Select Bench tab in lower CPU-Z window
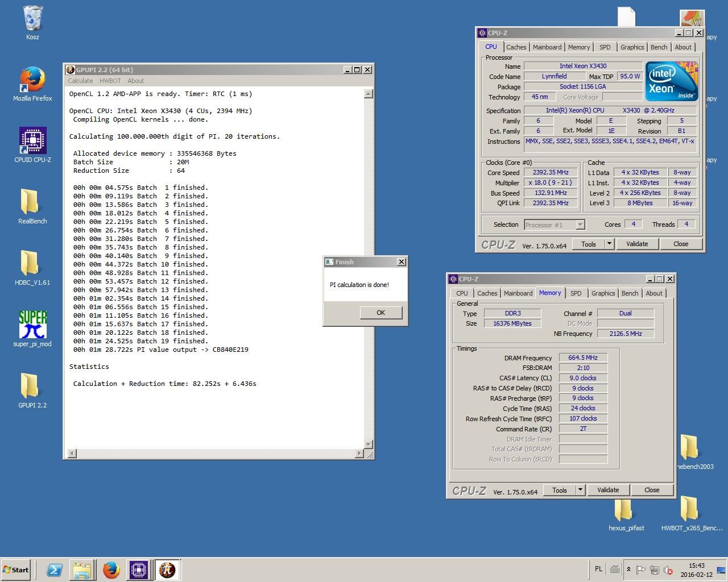The height and width of the screenshot is (582, 728). click(x=630, y=293)
